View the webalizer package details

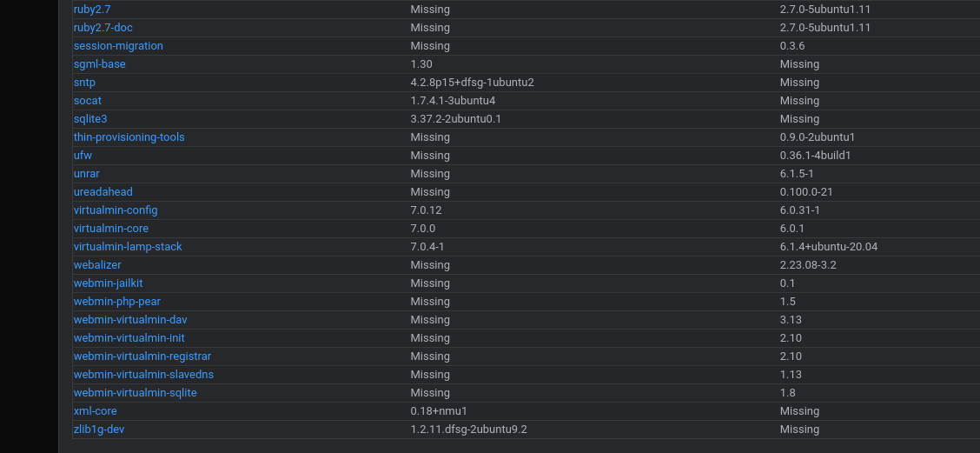97,264
